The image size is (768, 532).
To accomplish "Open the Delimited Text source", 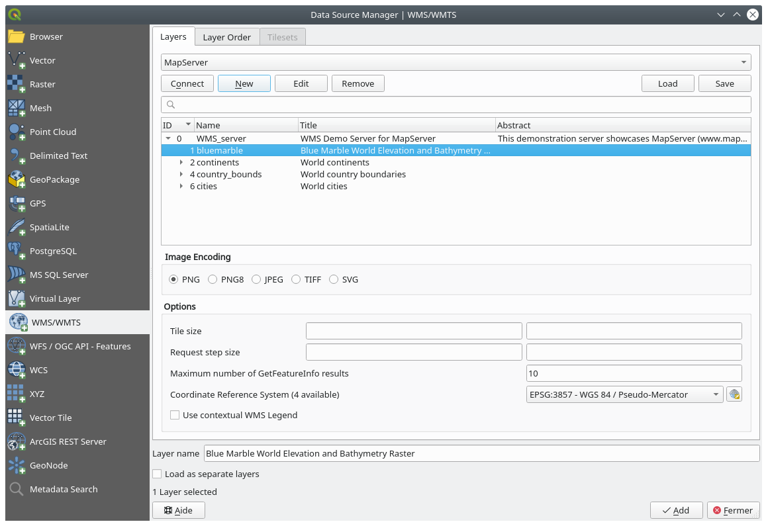I will 58,155.
